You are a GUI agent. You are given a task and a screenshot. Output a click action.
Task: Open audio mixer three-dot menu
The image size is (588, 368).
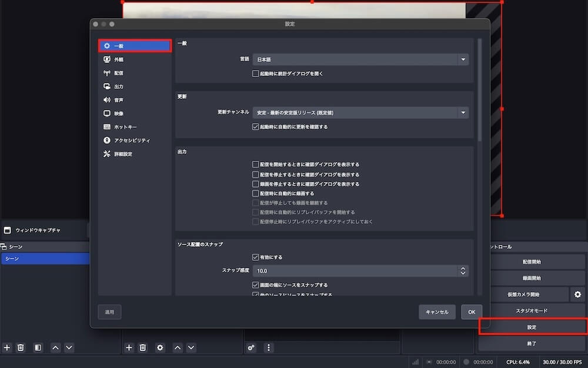[x=269, y=348]
